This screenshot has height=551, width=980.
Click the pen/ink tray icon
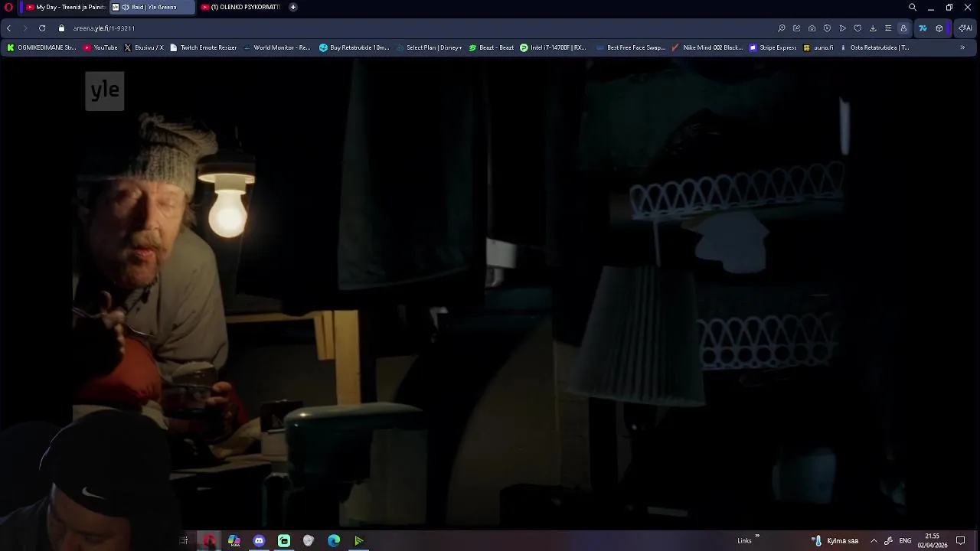point(888,540)
